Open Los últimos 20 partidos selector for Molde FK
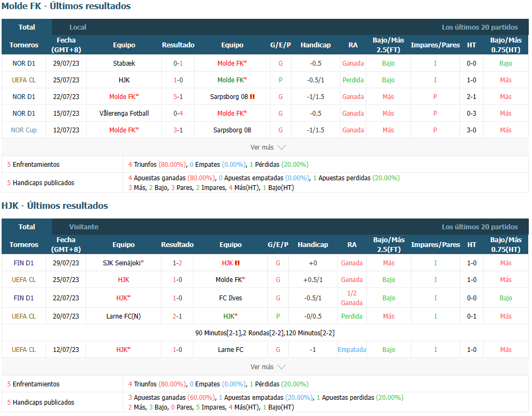The width and height of the screenshot is (532, 416). (479, 27)
